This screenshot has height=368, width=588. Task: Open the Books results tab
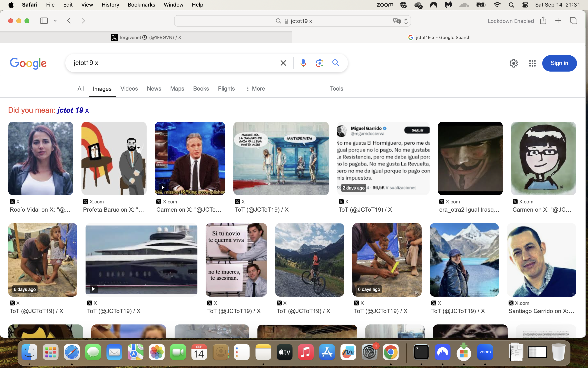tap(201, 89)
